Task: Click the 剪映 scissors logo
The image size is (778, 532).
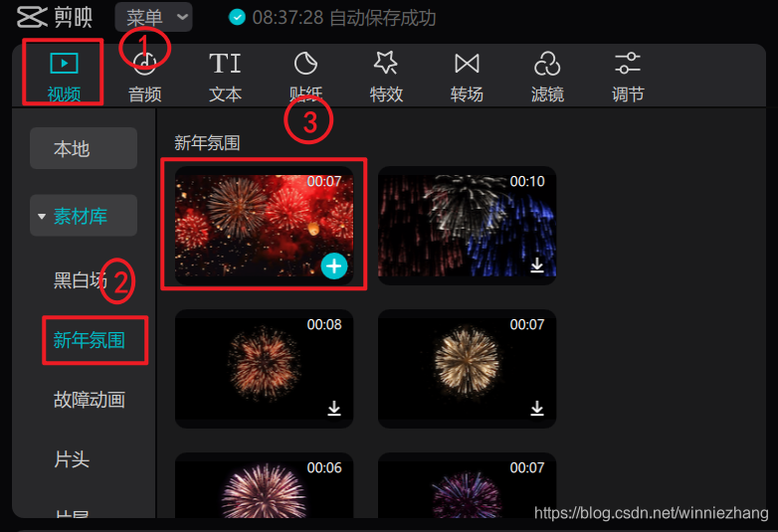Action: (x=32, y=17)
